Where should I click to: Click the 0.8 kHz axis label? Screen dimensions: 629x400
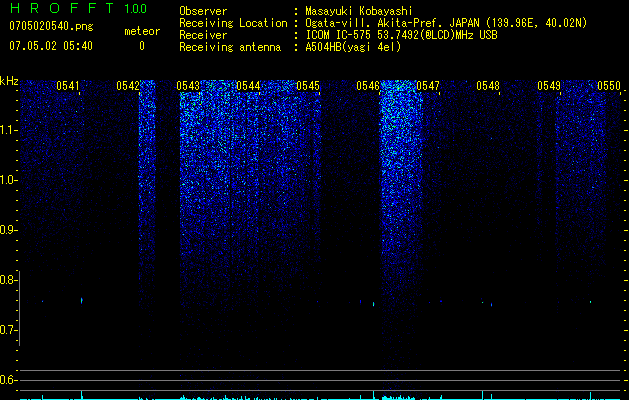click(x=9, y=280)
